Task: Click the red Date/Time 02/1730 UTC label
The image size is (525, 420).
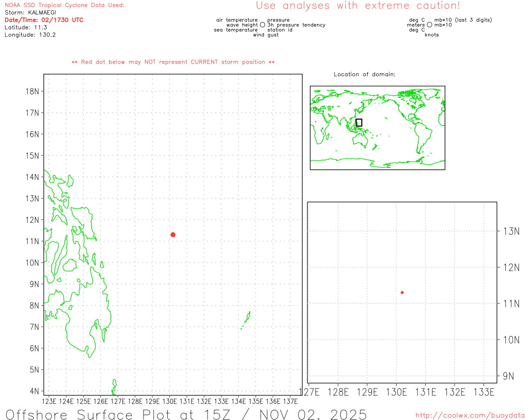Action: click(x=44, y=20)
